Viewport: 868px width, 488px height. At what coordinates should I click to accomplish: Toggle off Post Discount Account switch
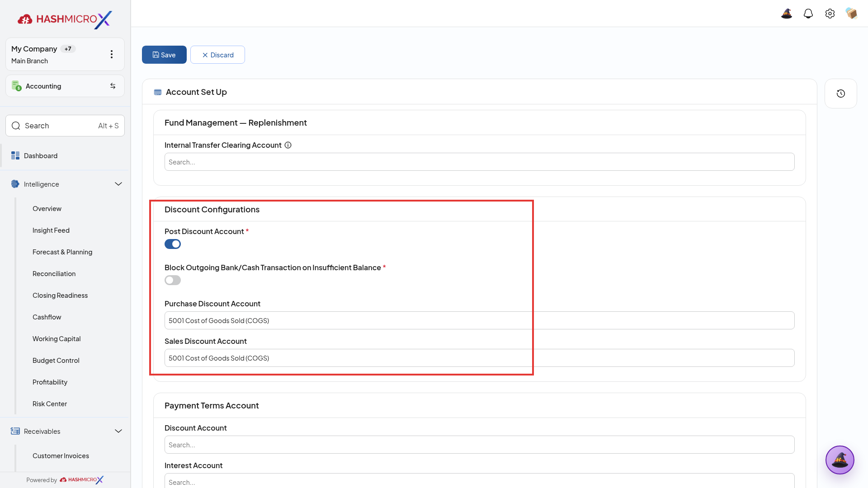[173, 244]
